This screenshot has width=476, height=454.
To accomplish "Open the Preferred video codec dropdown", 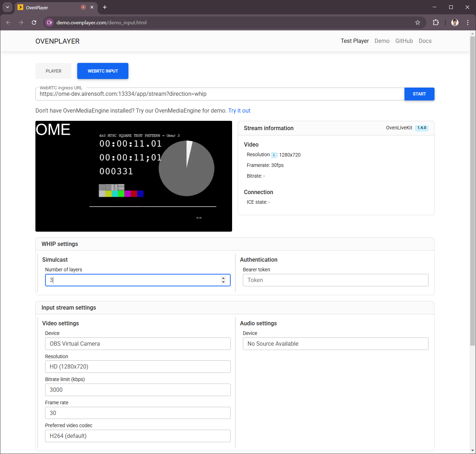I will (138, 436).
